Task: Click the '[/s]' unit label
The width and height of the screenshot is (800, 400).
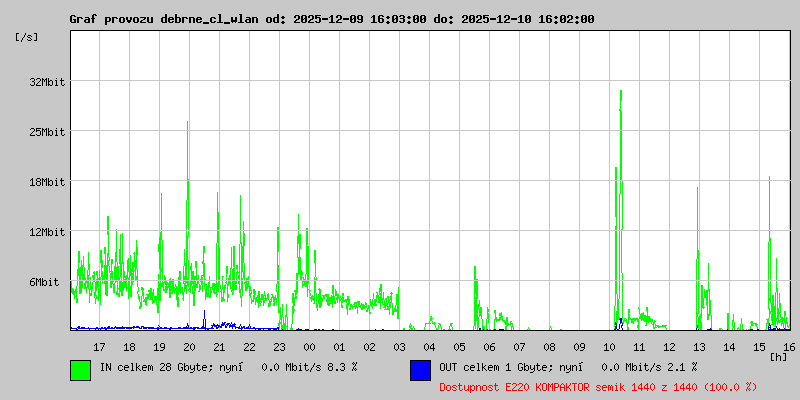Action: point(27,37)
